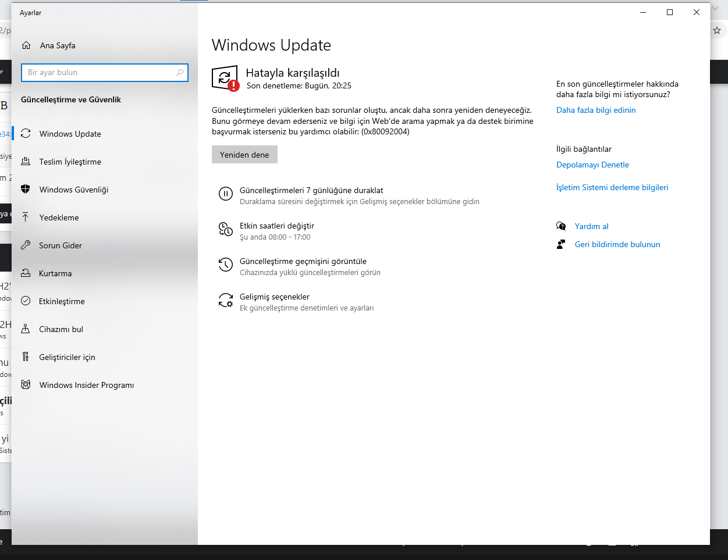Image resolution: width=728 pixels, height=560 pixels.
Task: Click the Yeniden dene button
Action: click(x=244, y=155)
